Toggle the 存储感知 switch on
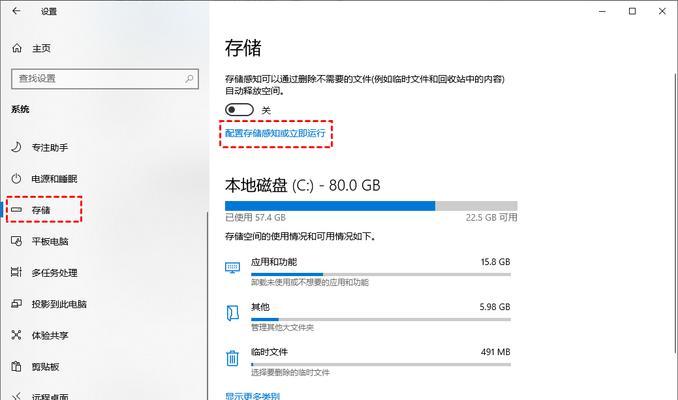This screenshot has width=678, height=400. (x=239, y=110)
